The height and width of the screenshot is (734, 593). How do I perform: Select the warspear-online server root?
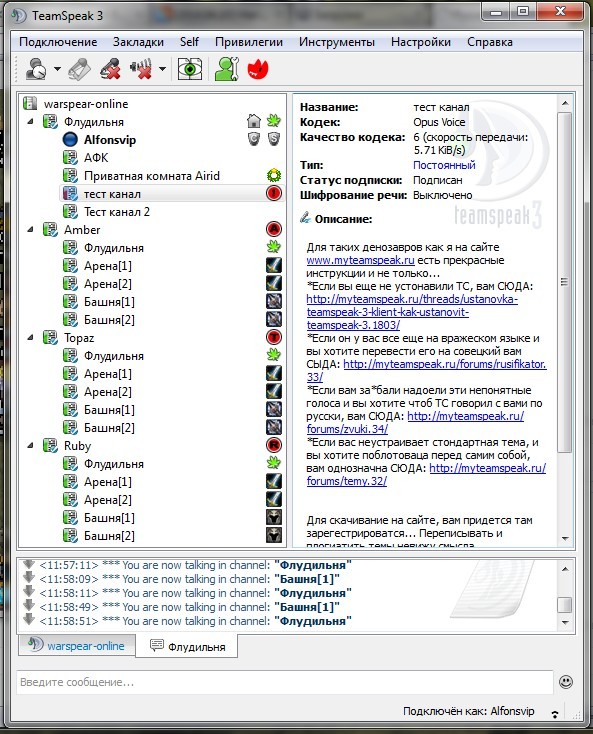pos(86,104)
